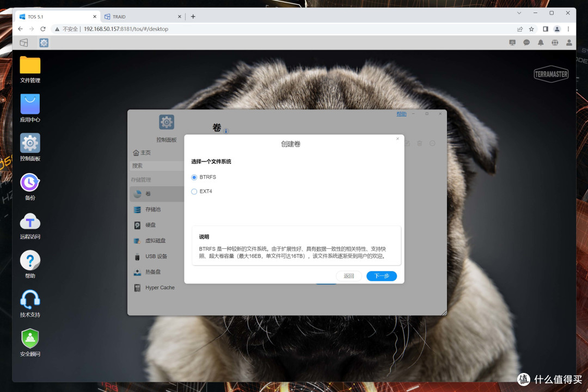Select the USB 设备 sidebar item
Viewport: 588px width, 392px height.
tap(157, 256)
